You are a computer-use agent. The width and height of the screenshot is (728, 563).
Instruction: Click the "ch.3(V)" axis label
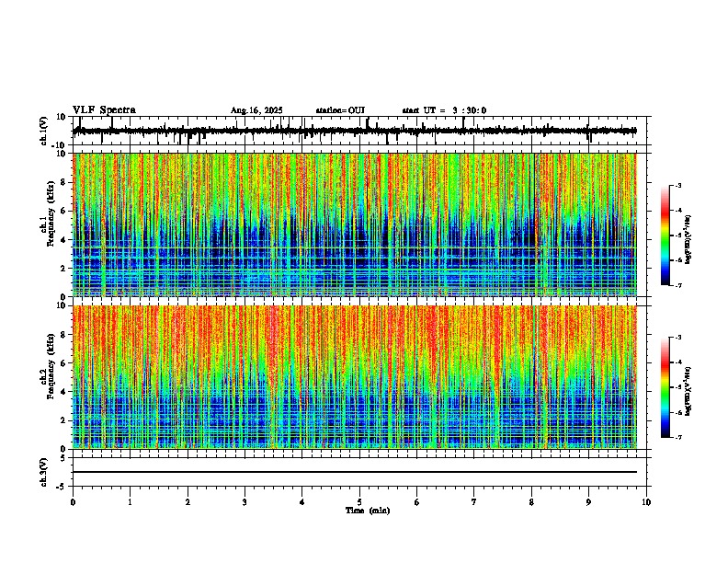pyautogui.click(x=45, y=472)
